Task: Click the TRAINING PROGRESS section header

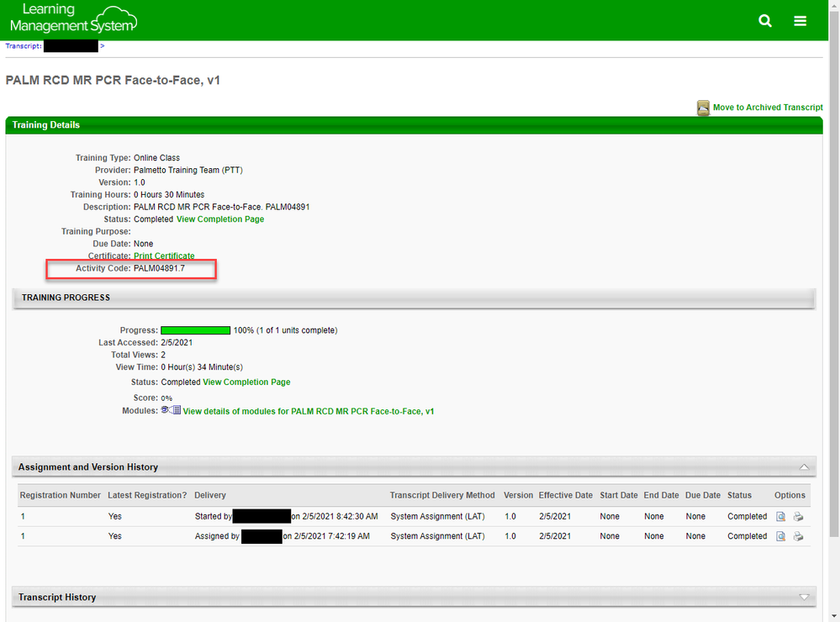Action: click(x=414, y=298)
